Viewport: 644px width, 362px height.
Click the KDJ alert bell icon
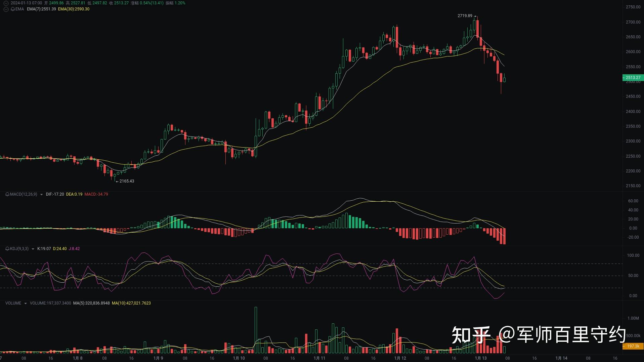7,249
